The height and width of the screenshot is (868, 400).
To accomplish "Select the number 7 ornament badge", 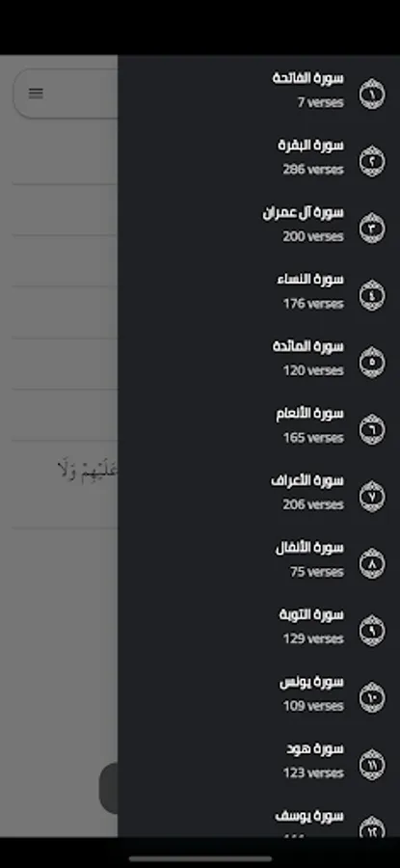I will [372, 496].
